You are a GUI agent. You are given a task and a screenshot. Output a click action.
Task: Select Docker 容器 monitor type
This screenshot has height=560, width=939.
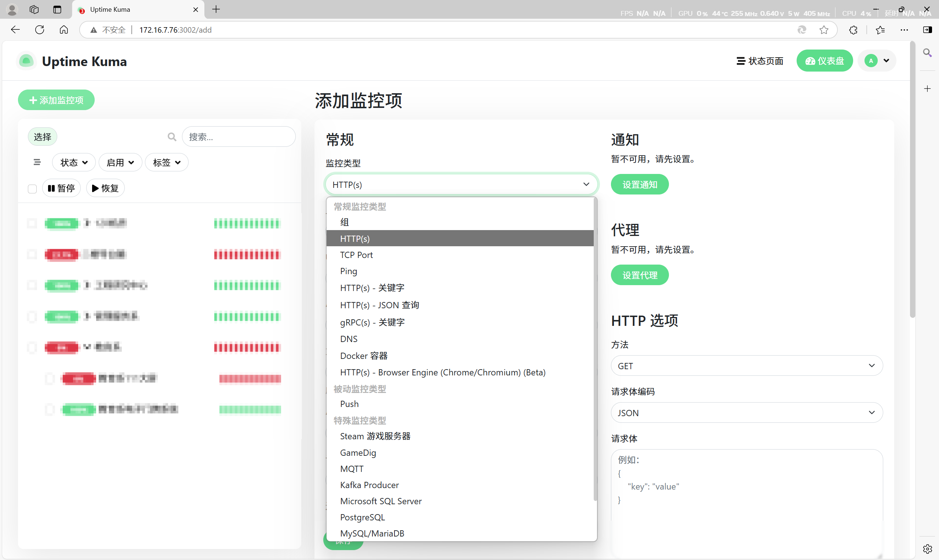click(460, 356)
